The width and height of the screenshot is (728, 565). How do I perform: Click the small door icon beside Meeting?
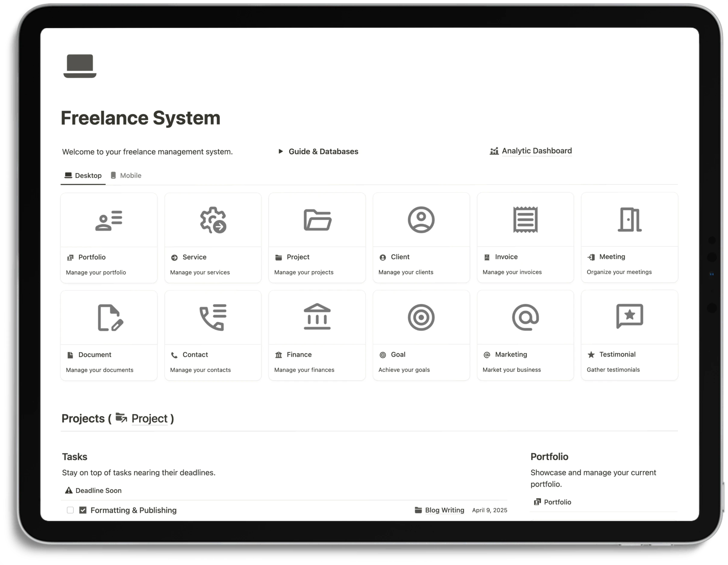tap(591, 257)
